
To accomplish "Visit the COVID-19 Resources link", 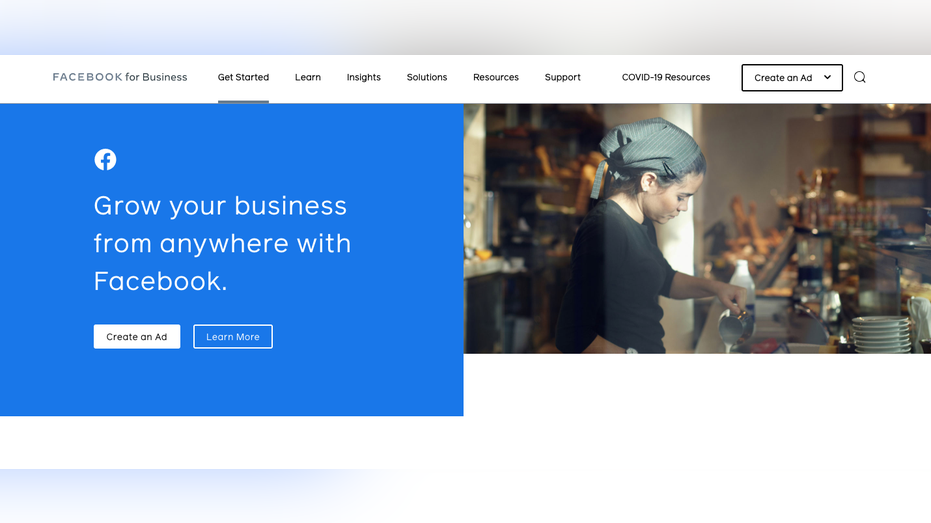I will point(666,77).
